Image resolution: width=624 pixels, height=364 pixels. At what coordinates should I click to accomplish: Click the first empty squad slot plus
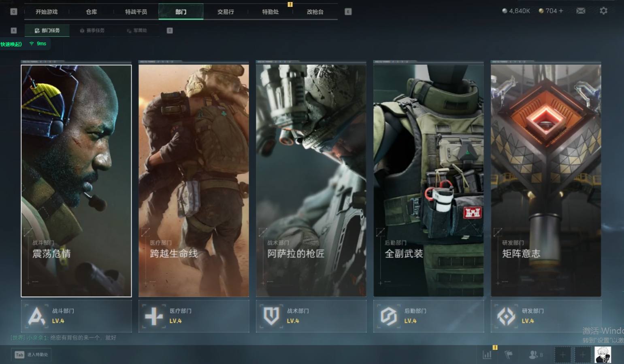(x=562, y=355)
